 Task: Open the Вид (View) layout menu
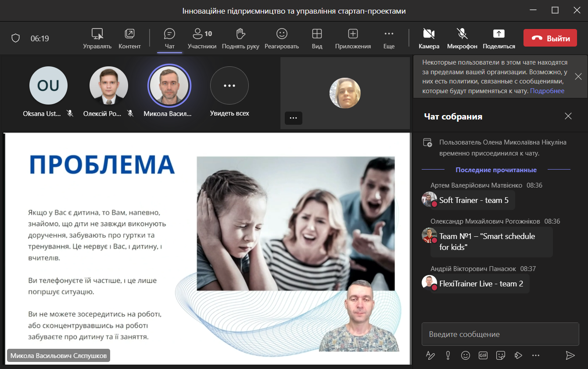coord(317,34)
